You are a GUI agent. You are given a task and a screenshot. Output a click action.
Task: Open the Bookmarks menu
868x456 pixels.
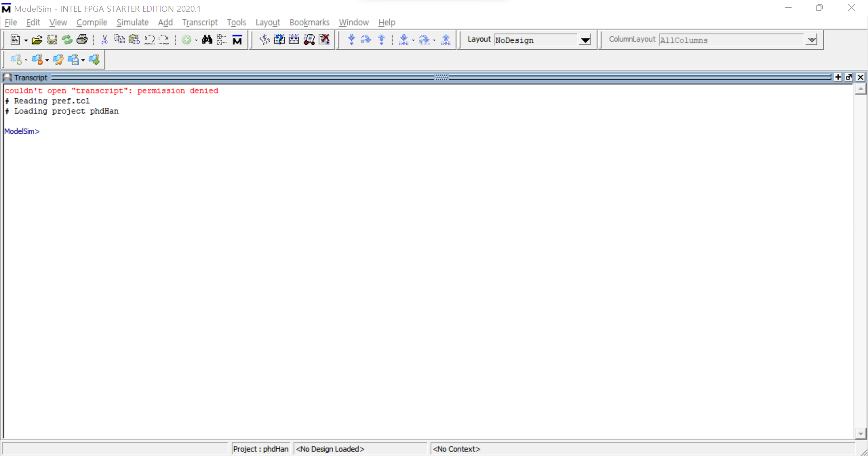pyautogui.click(x=309, y=22)
